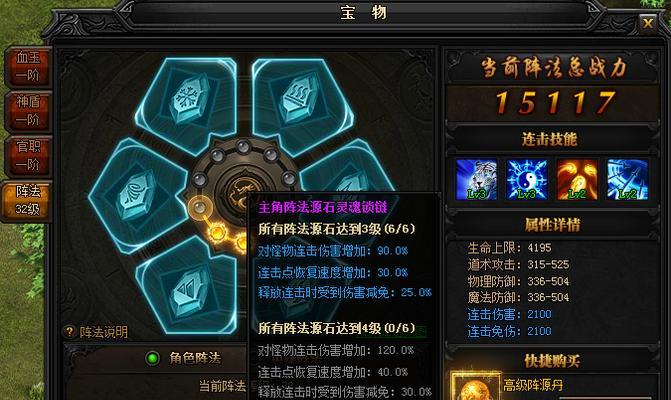Click the white tiger combo skill Lv3
The width and height of the screenshot is (671, 400).
476,179
